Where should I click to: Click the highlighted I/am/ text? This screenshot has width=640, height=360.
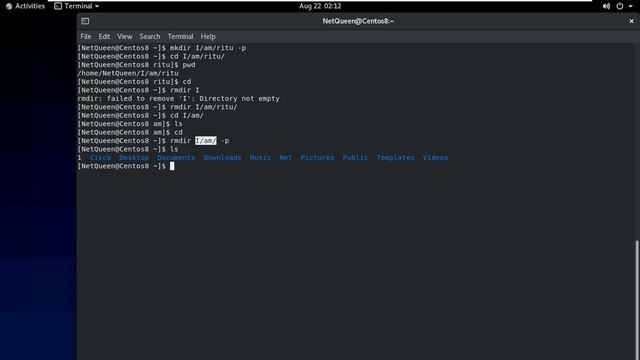(x=206, y=141)
